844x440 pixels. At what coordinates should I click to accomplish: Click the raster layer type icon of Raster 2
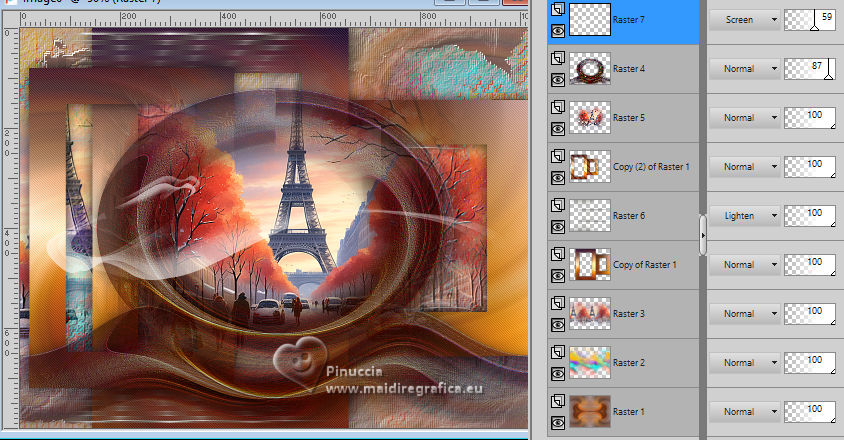[558, 352]
